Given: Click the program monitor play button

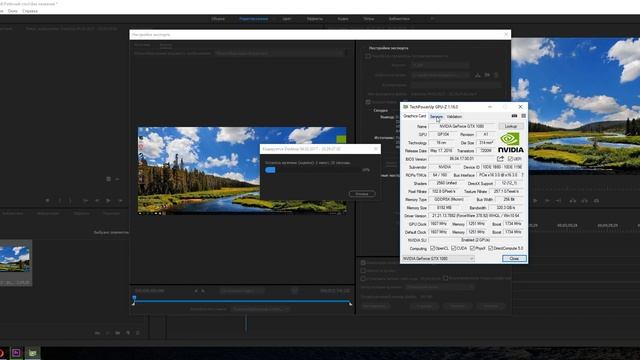Looking at the screenshot, I should click(535, 200).
